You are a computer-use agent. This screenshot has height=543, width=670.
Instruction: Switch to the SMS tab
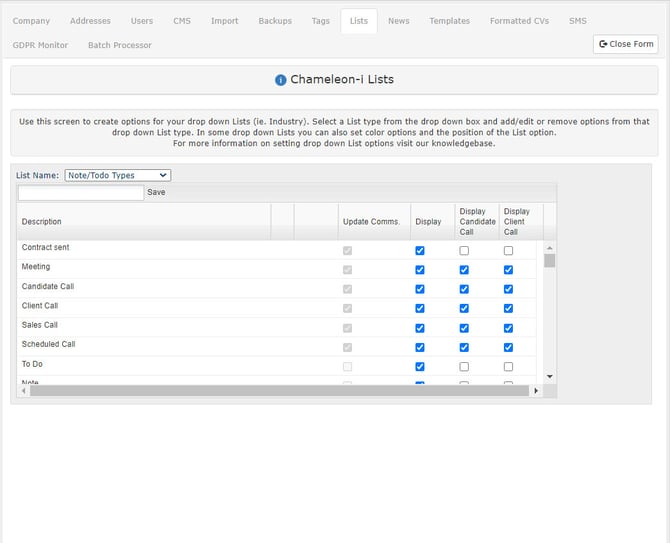578,21
